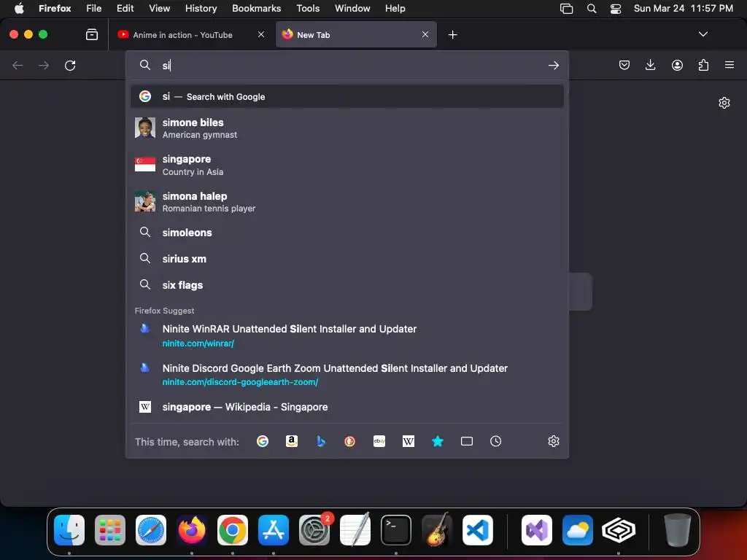Personalize New Tab with gear icon
The width and height of the screenshot is (747, 560).
pos(724,103)
